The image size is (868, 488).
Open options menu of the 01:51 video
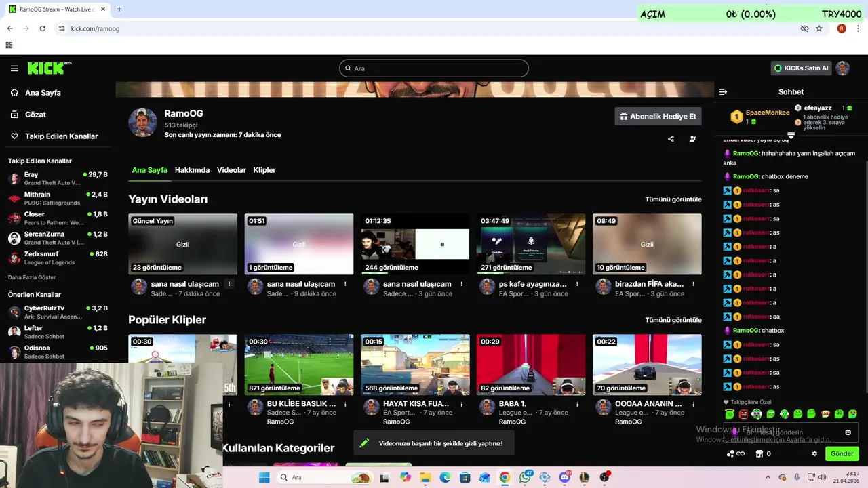click(x=345, y=284)
